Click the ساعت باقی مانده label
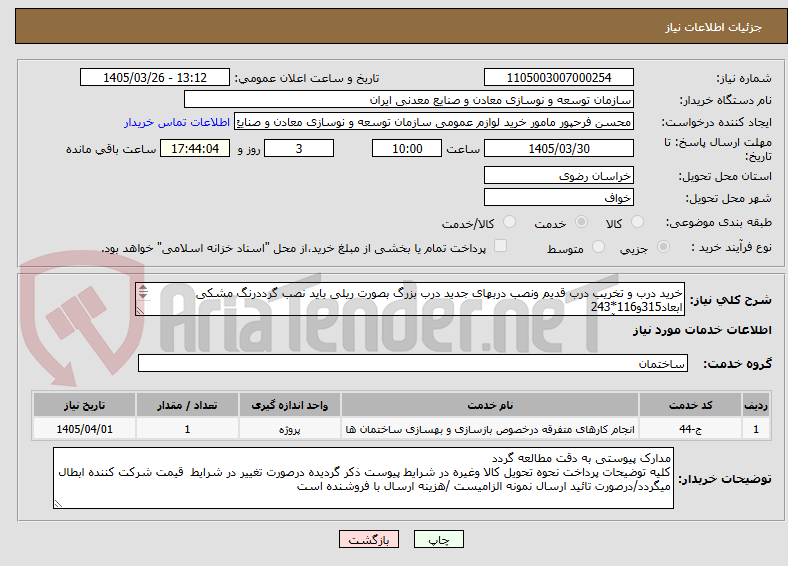The width and height of the screenshot is (788, 566). [111, 149]
